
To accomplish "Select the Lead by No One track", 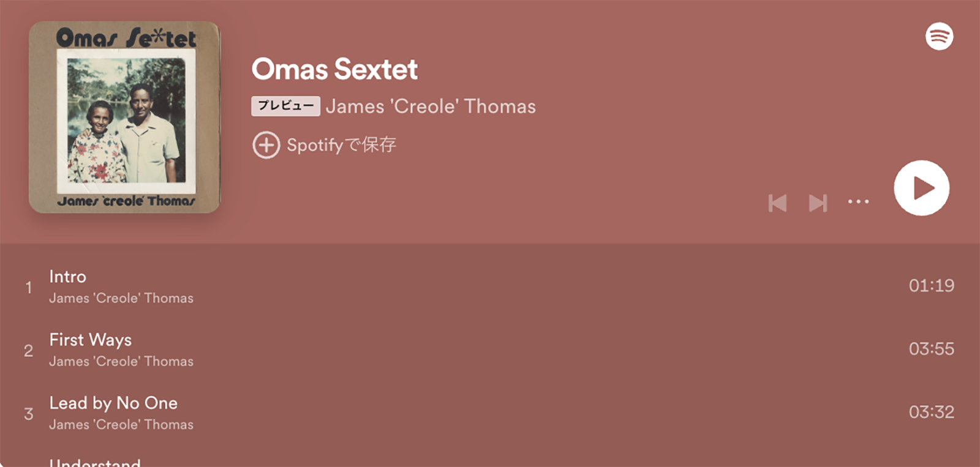I will [490, 413].
